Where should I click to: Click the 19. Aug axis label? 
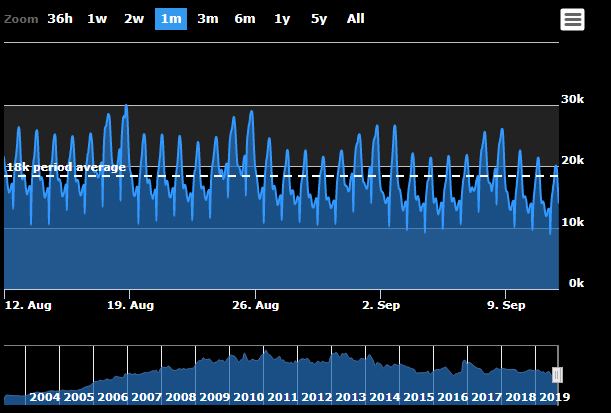point(131,305)
